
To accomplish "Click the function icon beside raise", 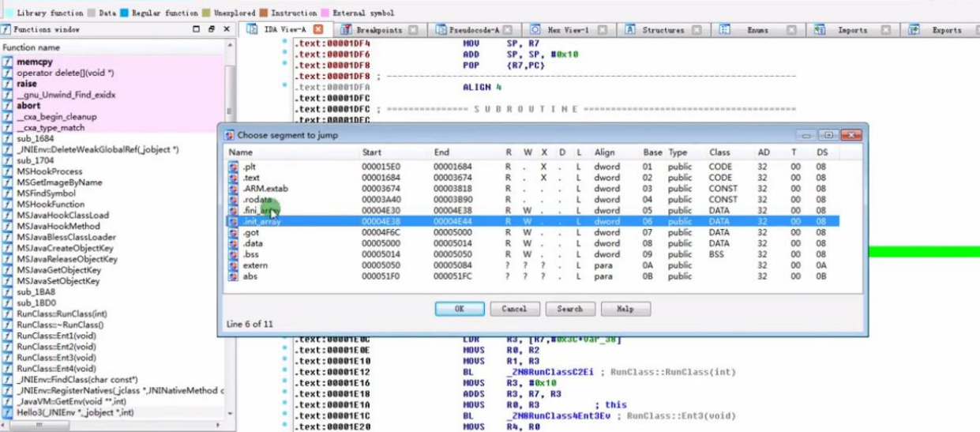I will pos(7,83).
